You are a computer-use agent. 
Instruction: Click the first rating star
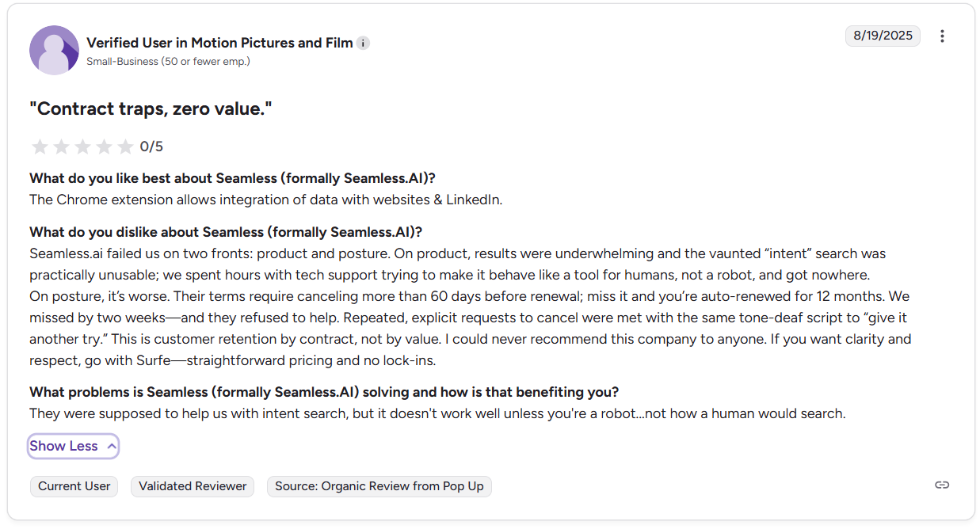coord(40,147)
